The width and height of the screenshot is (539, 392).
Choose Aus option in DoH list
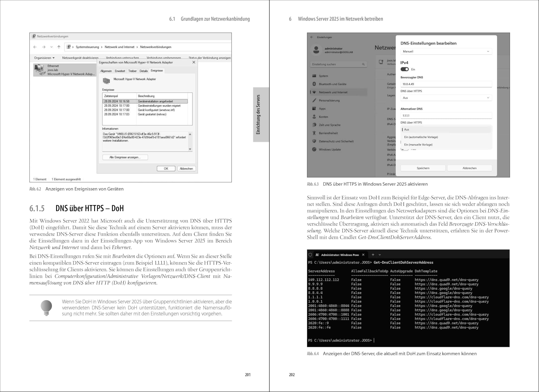pyautogui.click(x=446, y=129)
